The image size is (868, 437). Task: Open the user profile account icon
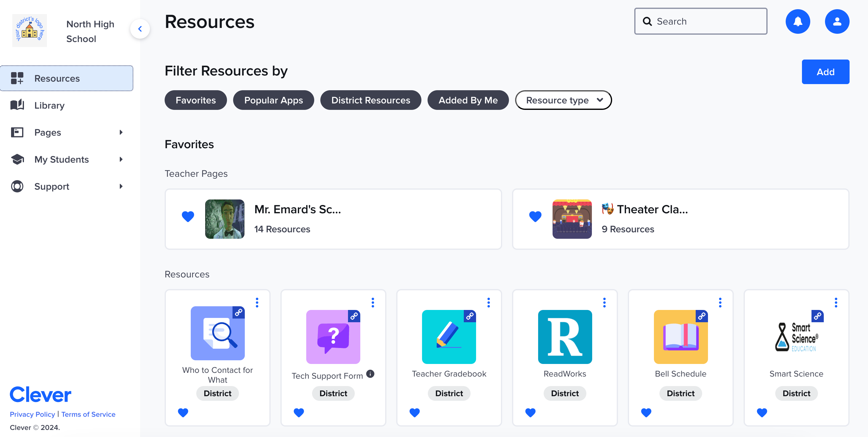pyautogui.click(x=837, y=21)
